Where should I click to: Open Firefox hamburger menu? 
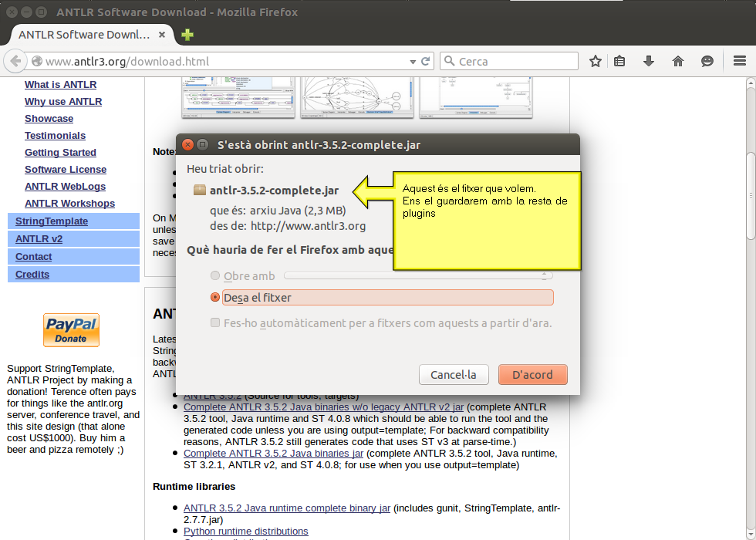(740, 61)
